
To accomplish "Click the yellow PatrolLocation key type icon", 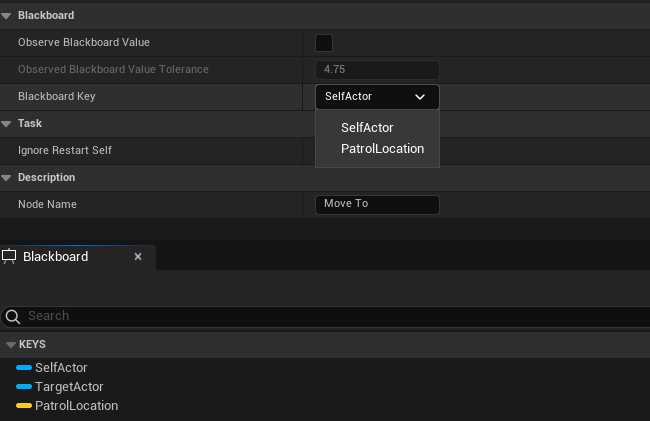I will 24,406.
